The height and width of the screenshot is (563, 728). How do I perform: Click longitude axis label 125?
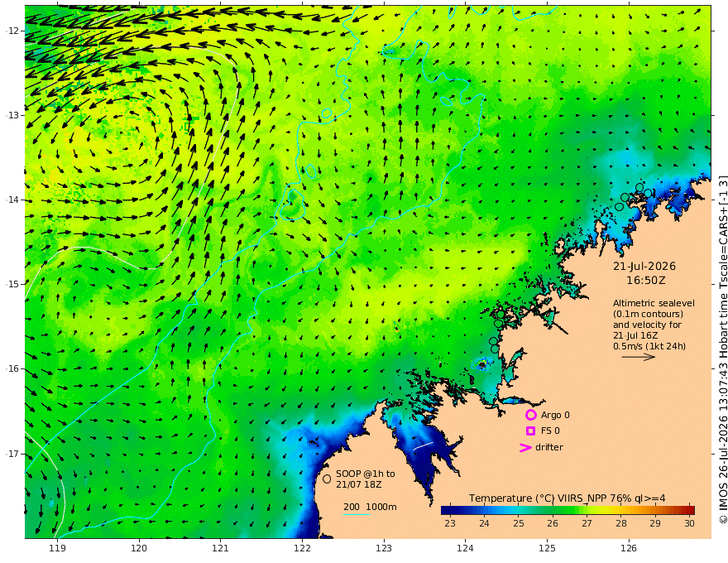(548, 549)
